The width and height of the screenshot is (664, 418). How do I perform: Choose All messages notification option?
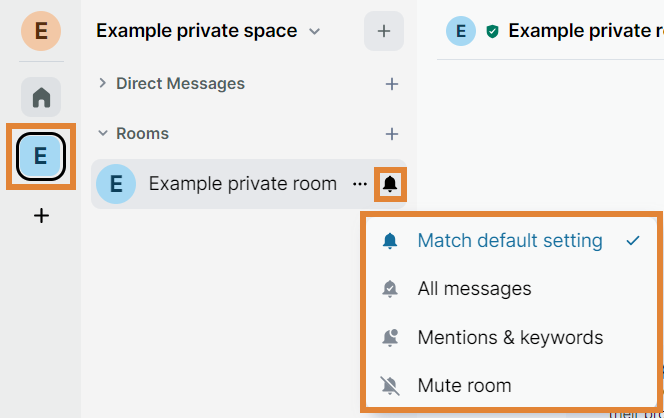pyautogui.click(x=474, y=289)
